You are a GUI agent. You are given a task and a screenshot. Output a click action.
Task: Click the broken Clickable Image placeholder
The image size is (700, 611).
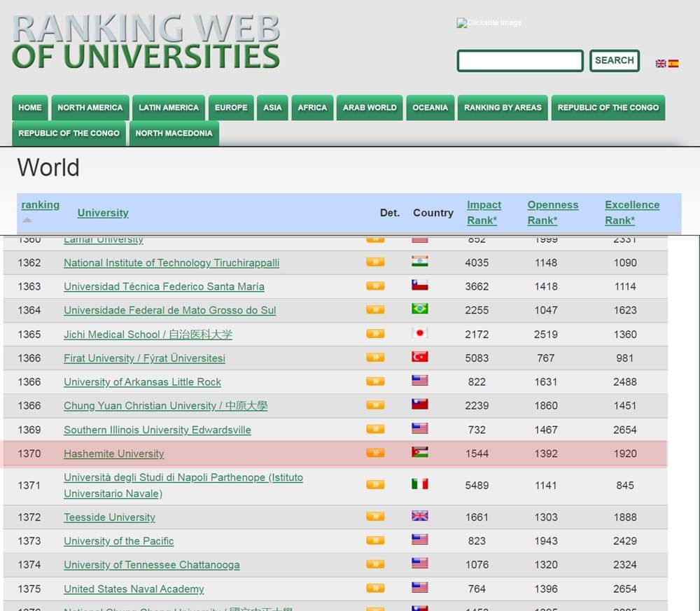pyautogui.click(x=489, y=23)
